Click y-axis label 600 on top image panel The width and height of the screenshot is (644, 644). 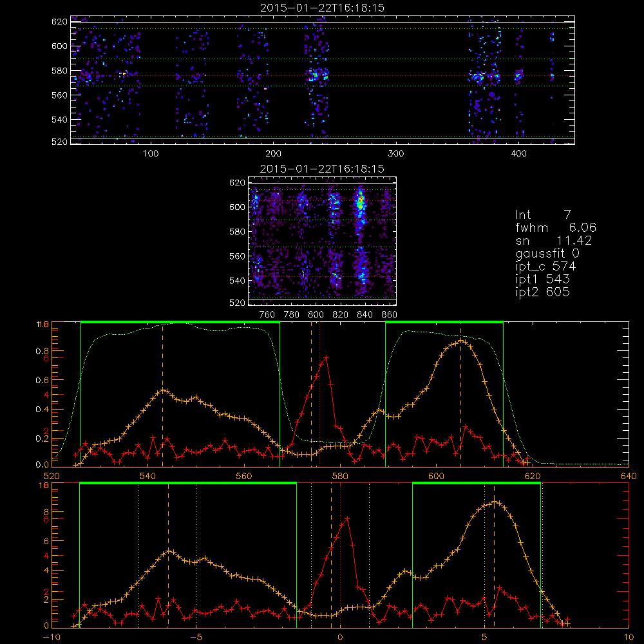tap(59, 46)
